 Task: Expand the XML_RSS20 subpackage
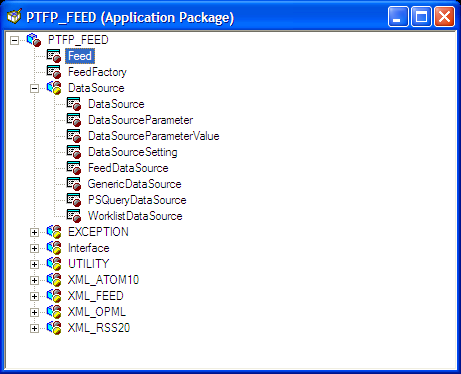click(34, 329)
